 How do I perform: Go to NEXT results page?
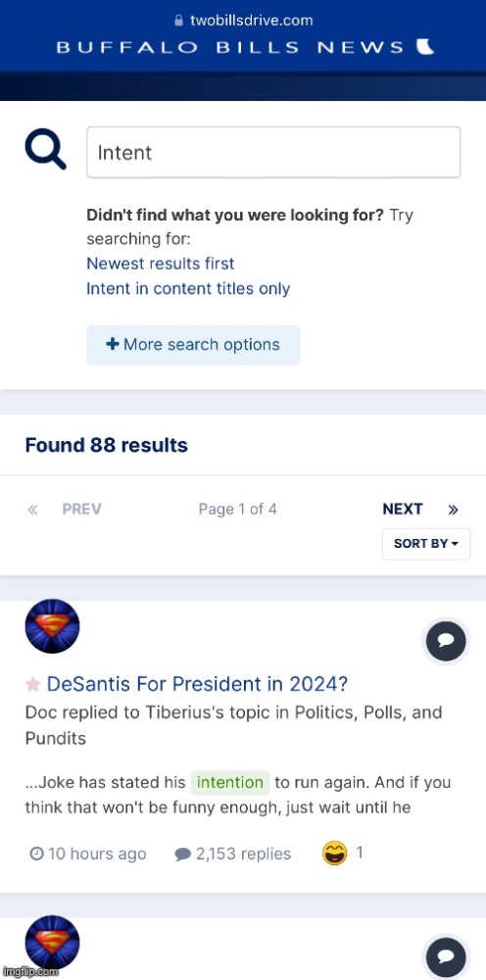point(403,510)
